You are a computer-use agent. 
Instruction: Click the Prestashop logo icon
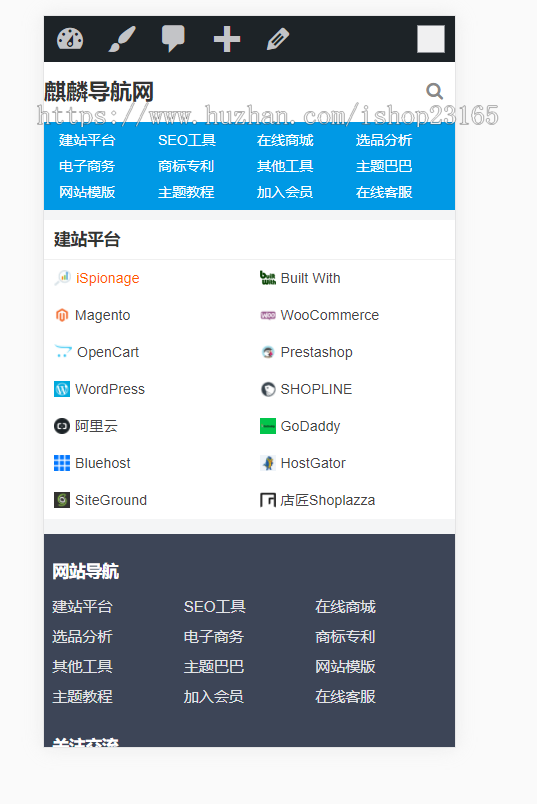pos(268,352)
